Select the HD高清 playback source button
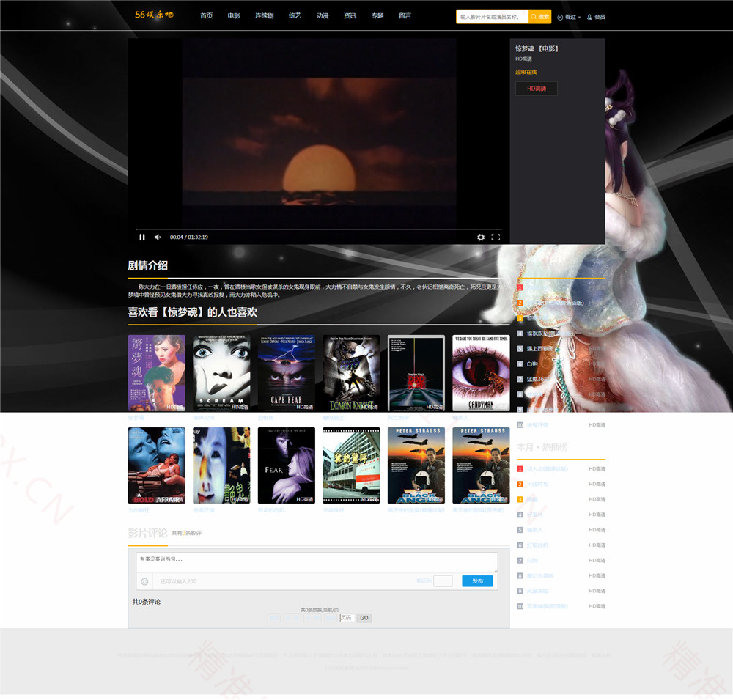Screen dimensions: 733x700 536,89
